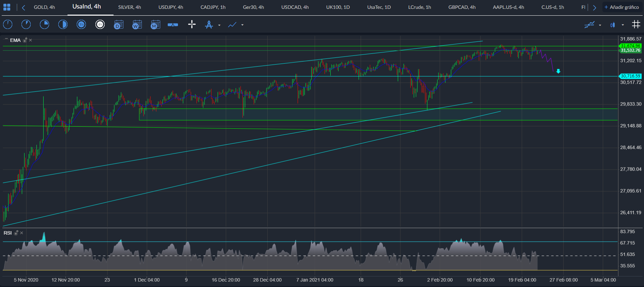Select the half-filled circle timeframe button
The image size is (644, 287).
63,25
